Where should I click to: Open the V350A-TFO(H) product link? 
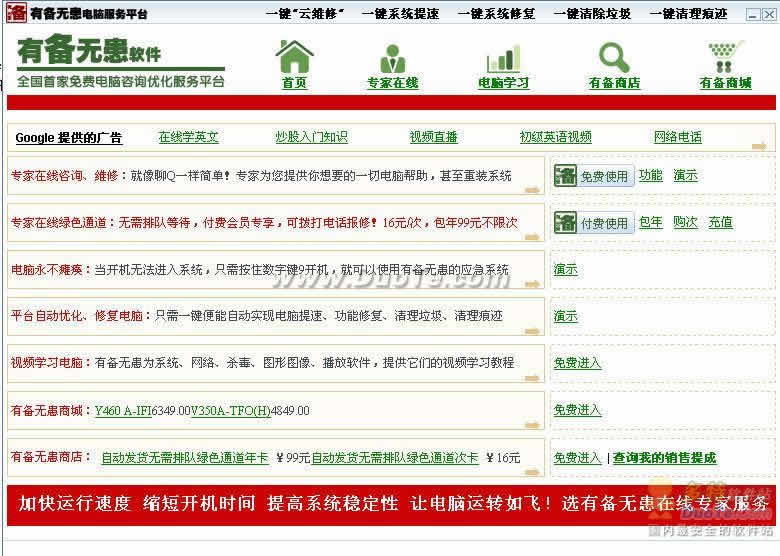point(231,411)
